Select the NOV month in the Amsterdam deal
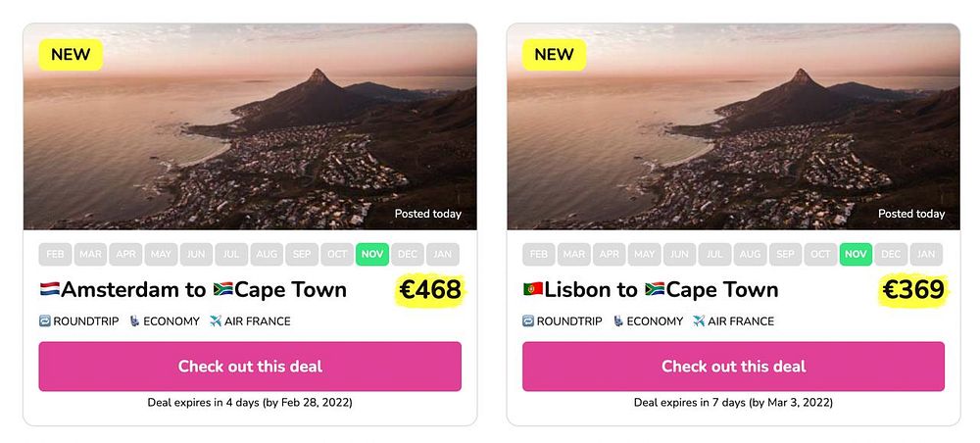The height and width of the screenshot is (443, 980). [x=372, y=255]
